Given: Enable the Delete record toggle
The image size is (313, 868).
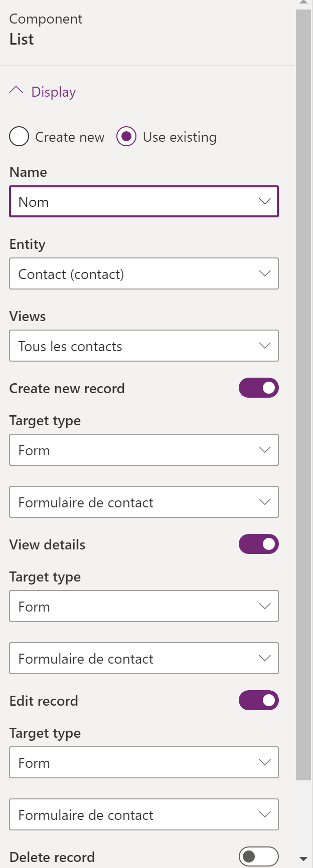Looking at the screenshot, I should point(258,857).
